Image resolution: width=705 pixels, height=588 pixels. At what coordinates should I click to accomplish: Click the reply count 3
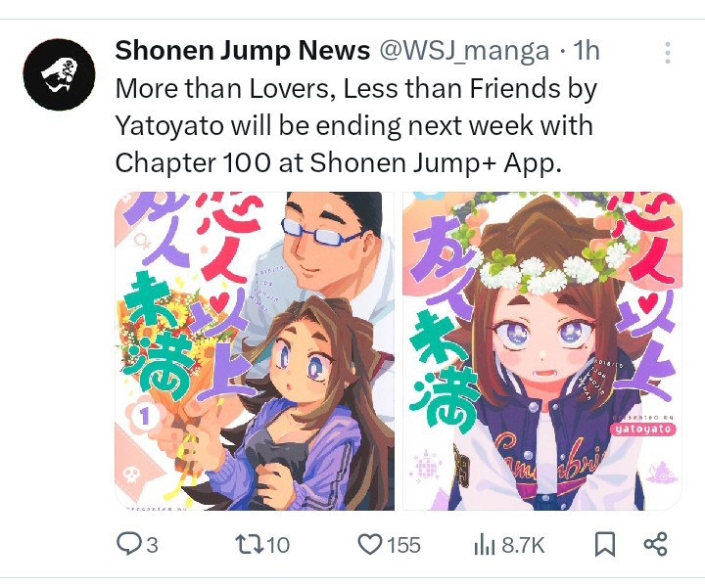pyautogui.click(x=153, y=545)
